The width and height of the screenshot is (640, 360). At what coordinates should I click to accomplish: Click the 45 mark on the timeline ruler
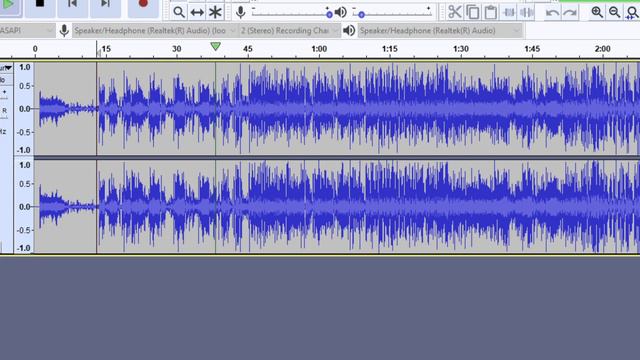(248, 49)
